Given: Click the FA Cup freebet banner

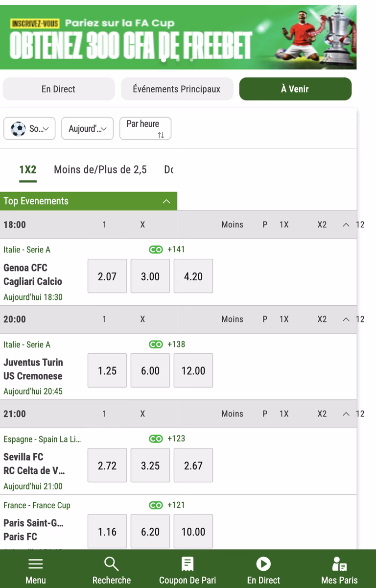Looking at the screenshot, I should click(x=178, y=37).
